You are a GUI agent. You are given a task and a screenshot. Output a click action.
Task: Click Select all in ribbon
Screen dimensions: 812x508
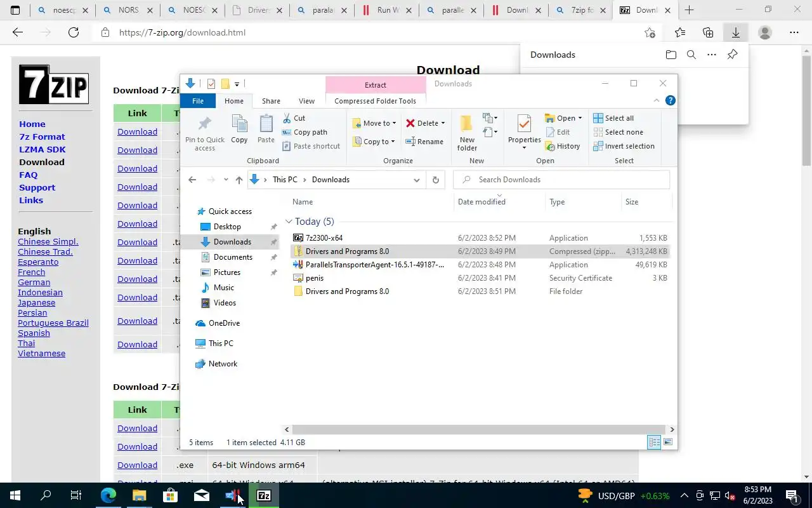point(613,118)
